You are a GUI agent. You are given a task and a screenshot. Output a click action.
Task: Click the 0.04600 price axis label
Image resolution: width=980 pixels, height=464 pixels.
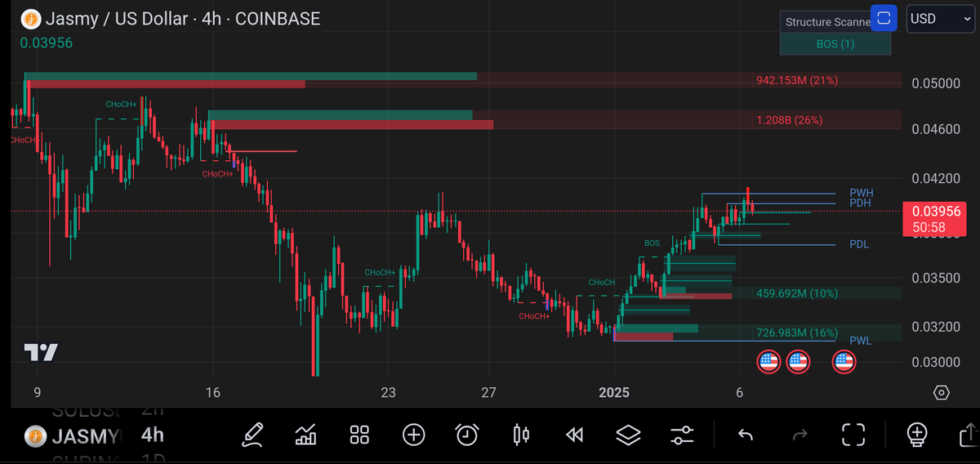point(937,129)
